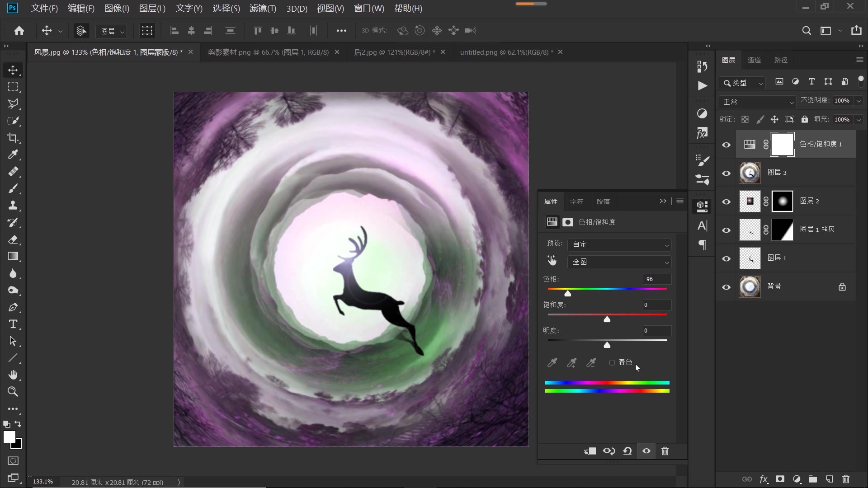
Task: Open the blend mode 正常 dropdown
Action: click(757, 102)
